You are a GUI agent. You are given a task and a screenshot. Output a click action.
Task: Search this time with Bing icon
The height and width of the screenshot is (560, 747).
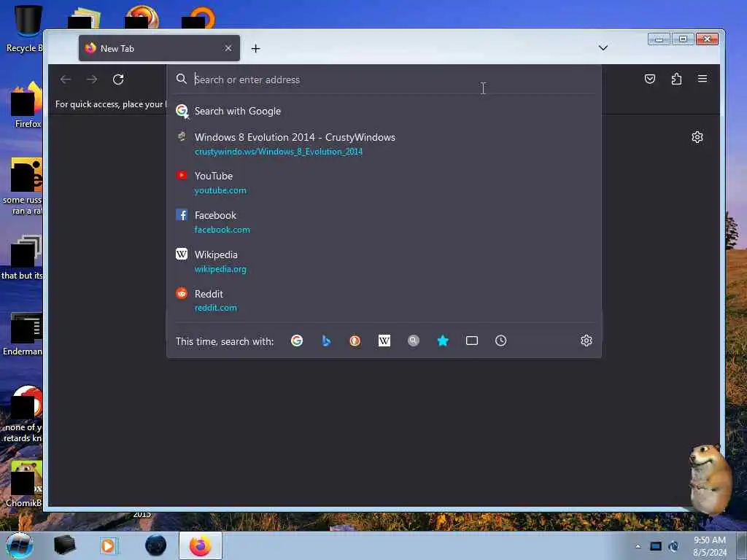(x=326, y=341)
